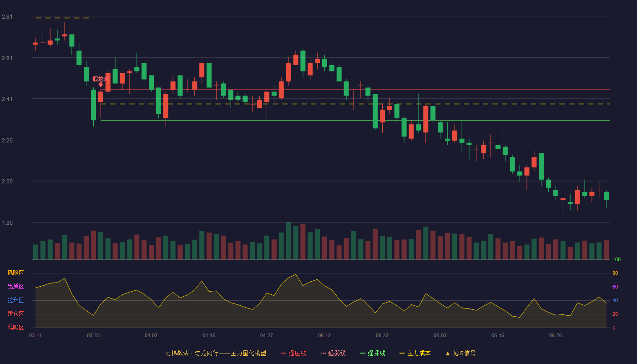Image resolution: width=637 pixels, height=364 pixels.
Task: Select the 低吸区 zone label
Action: point(15,327)
